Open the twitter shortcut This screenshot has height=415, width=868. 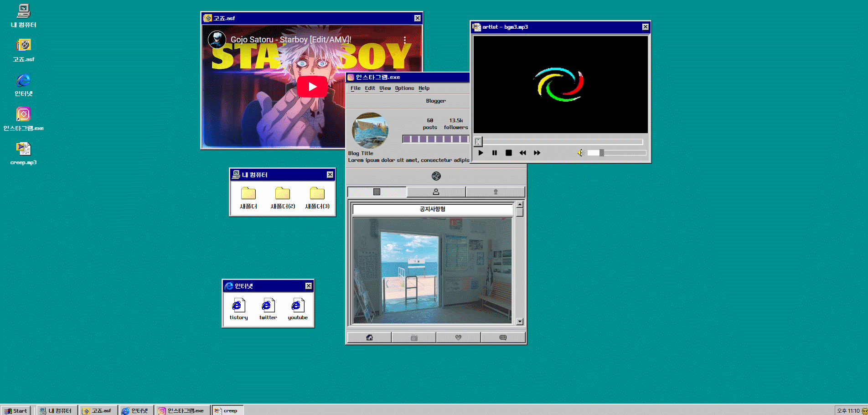[268, 309]
